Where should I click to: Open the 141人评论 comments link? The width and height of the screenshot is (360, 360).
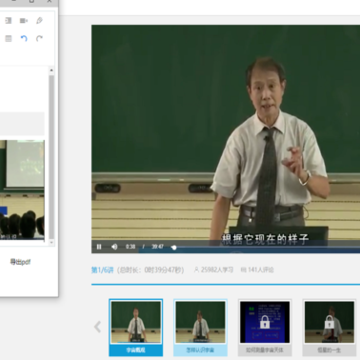click(x=257, y=270)
